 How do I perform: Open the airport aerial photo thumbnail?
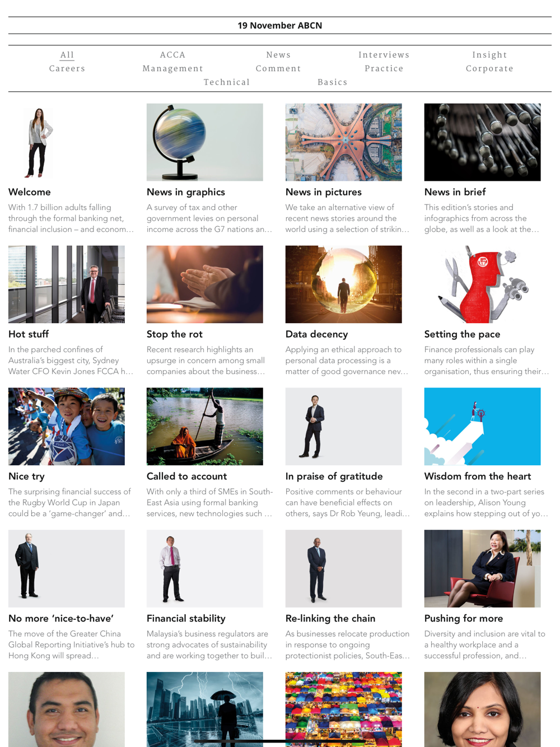tap(344, 142)
